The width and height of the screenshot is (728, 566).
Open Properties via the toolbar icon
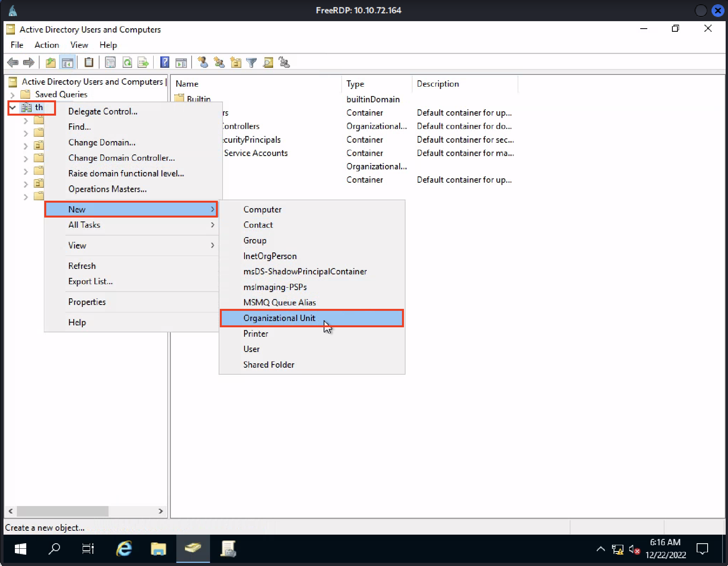(x=110, y=62)
